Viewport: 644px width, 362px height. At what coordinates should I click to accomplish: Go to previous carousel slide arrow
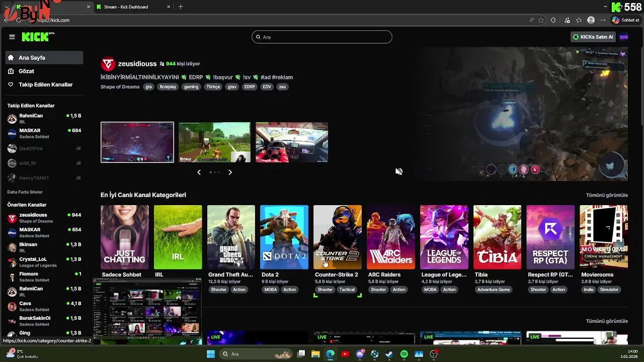tap(199, 172)
